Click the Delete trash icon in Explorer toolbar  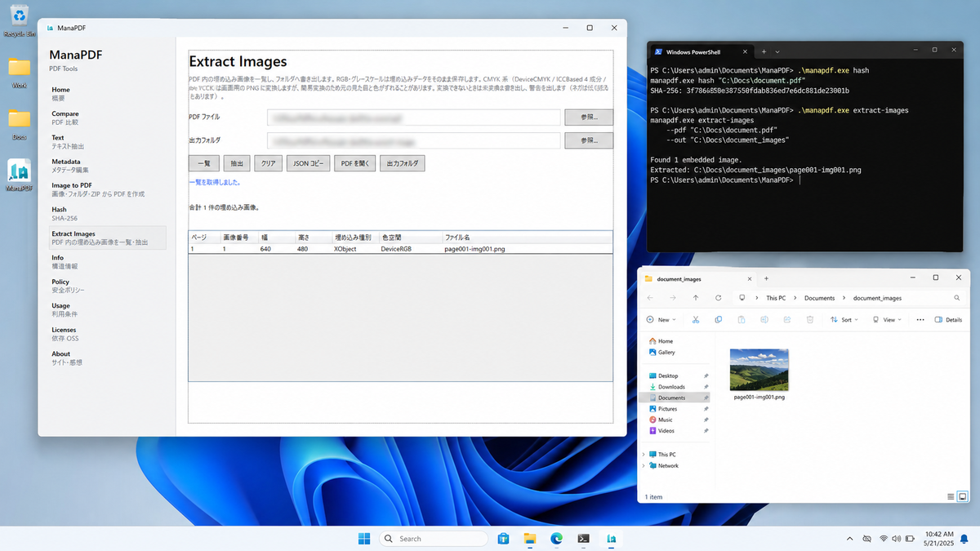pos(810,320)
